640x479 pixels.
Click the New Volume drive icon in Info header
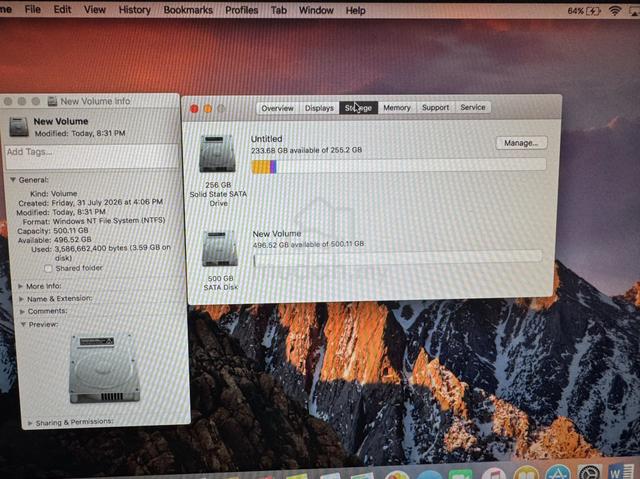[19, 126]
